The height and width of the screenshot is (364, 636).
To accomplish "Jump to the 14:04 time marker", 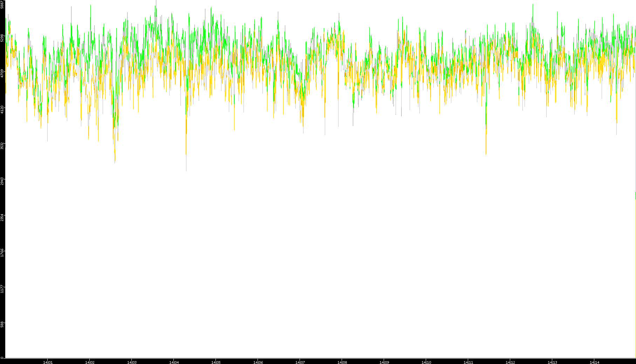I will tap(174, 362).
